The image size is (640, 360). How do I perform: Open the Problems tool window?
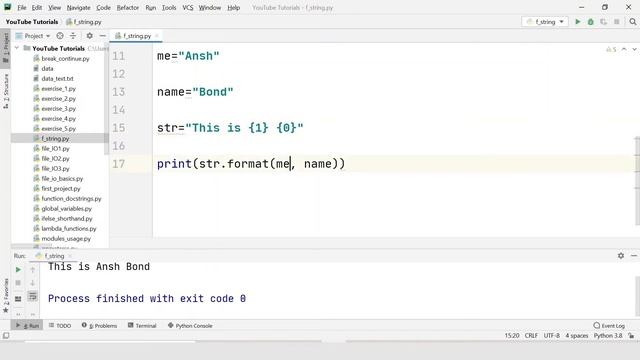coord(99,326)
